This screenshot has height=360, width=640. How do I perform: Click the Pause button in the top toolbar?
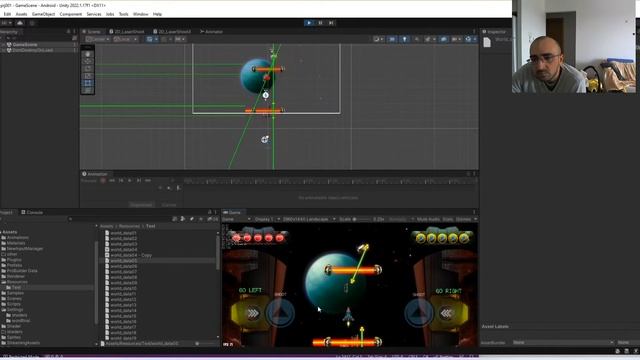(320, 23)
